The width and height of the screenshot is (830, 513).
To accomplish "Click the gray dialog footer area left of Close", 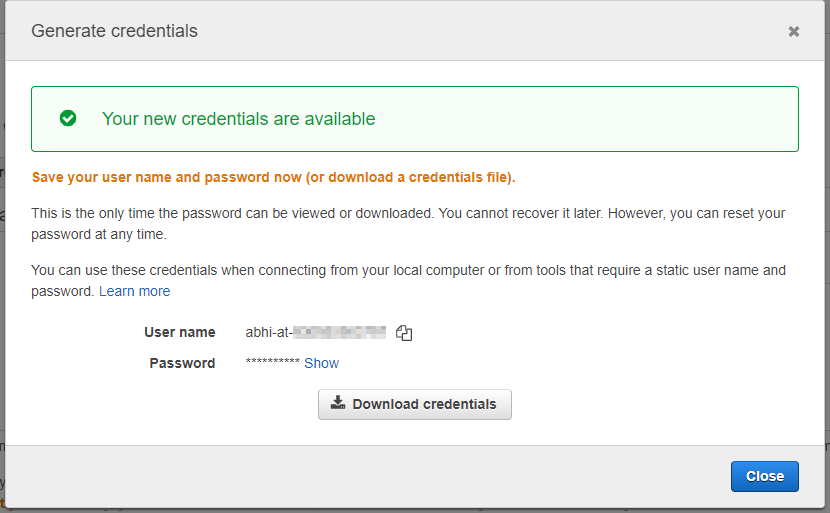I will (365, 476).
